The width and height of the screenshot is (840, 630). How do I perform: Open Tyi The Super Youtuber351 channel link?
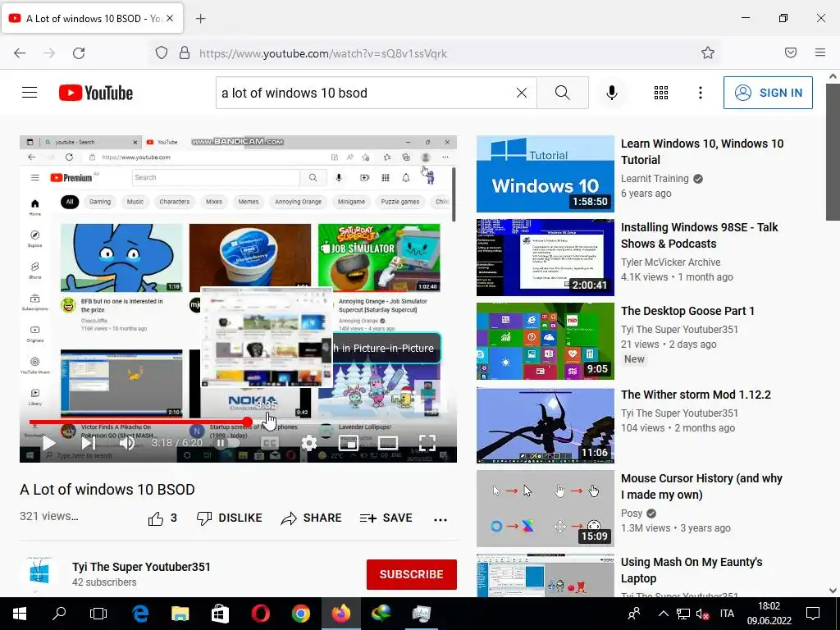pyautogui.click(x=141, y=567)
